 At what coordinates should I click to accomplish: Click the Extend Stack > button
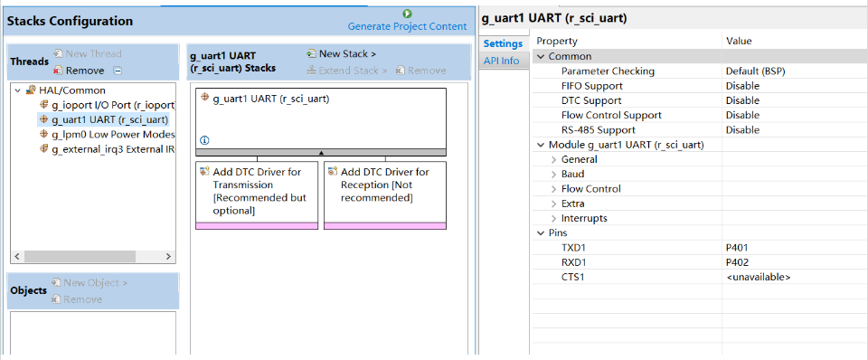click(x=352, y=71)
